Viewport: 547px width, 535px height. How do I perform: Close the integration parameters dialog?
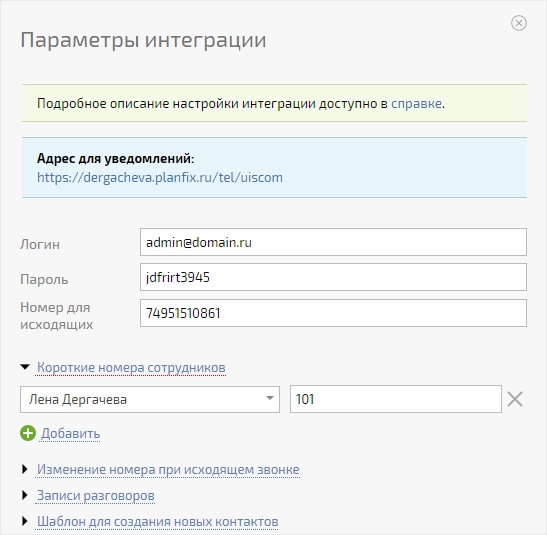coord(519,23)
